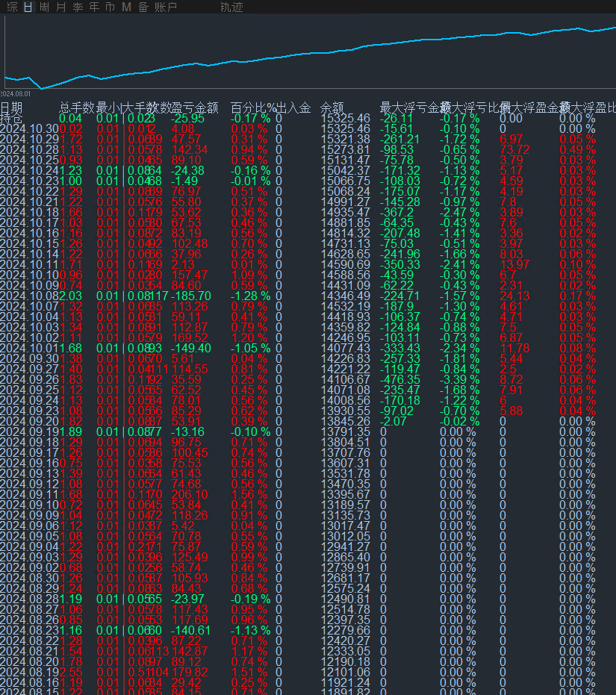Select the 2024.09.11 date row
Image resolution: width=616 pixels, height=695 pixels.
click(x=308, y=495)
